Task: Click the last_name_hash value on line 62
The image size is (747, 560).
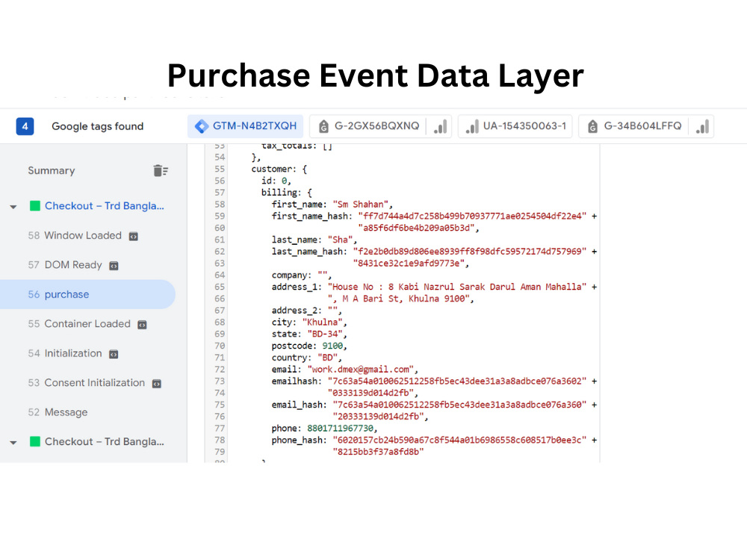Action: [x=470, y=252]
